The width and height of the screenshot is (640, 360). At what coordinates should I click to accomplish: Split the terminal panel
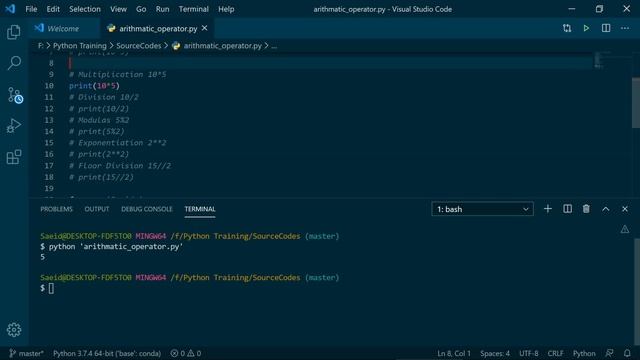[x=567, y=209]
